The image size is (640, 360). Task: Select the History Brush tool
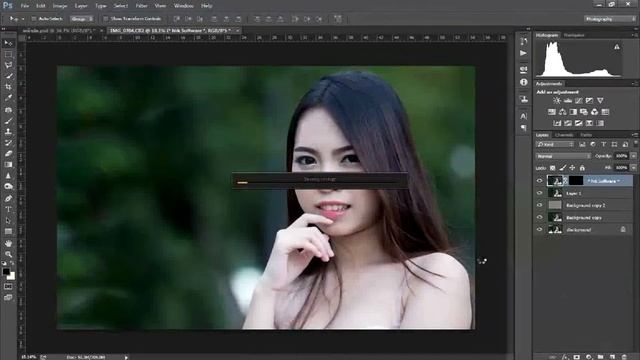point(8,143)
